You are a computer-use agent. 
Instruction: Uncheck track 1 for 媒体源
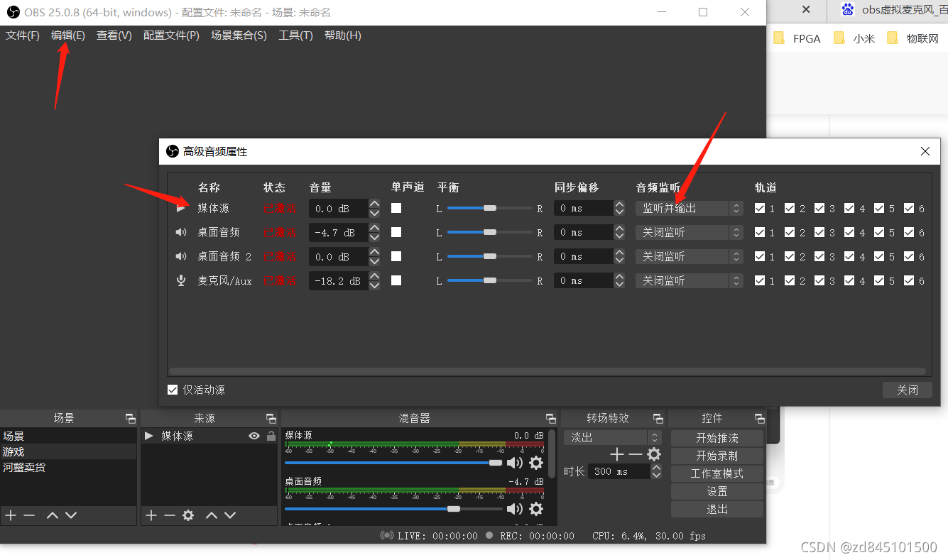(760, 208)
